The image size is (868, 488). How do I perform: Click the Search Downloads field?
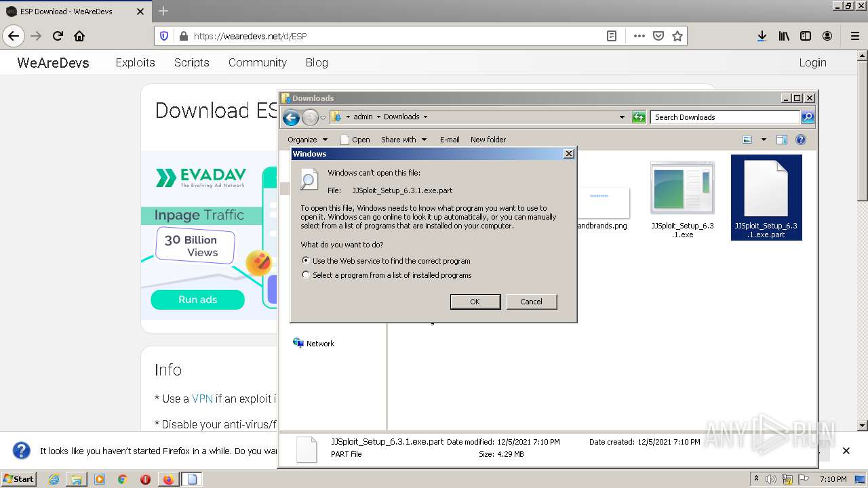(x=725, y=117)
